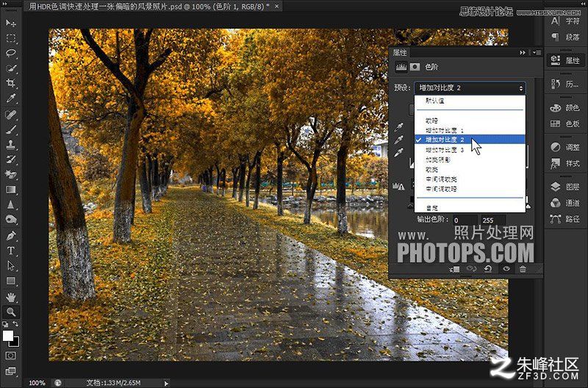This screenshot has height=388, width=588.
Task: Select the Horizontal Type tool
Action: coord(10,251)
